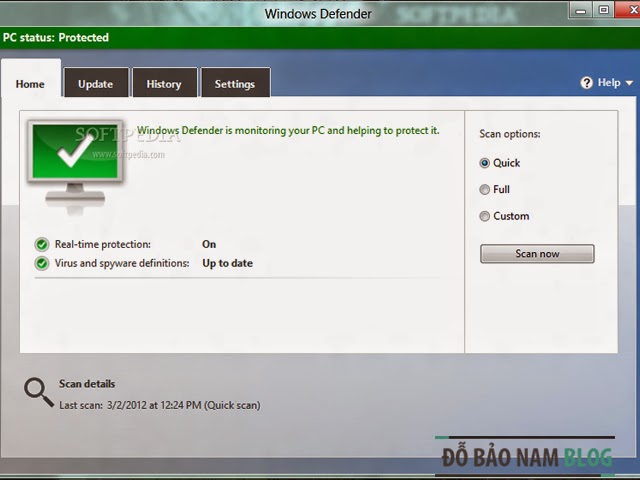Click the Scan options label
The image size is (640, 480).
(510, 134)
